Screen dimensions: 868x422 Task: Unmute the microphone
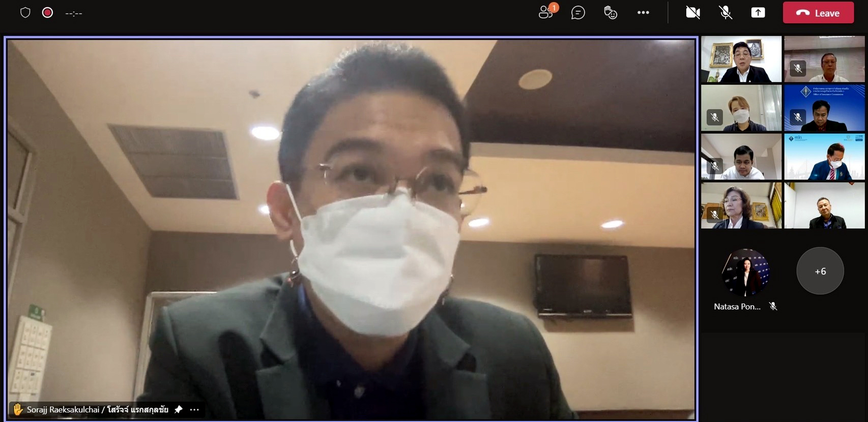click(726, 13)
